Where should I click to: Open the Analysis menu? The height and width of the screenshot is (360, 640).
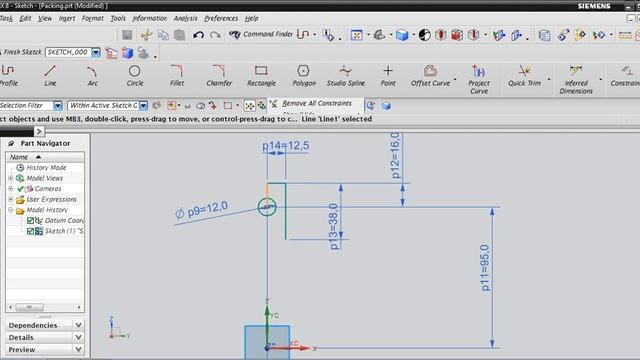click(x=185, y=18)
